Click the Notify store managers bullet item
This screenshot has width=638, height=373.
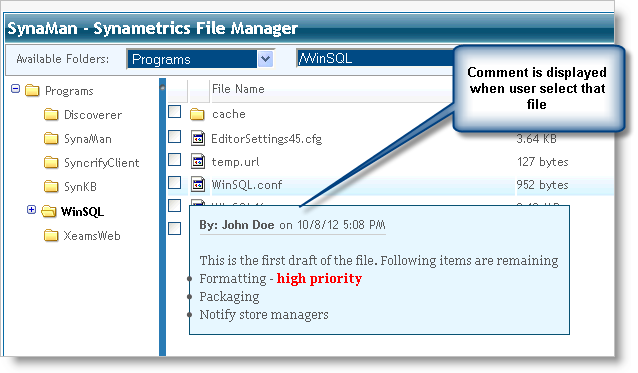[x=264, y=314]
